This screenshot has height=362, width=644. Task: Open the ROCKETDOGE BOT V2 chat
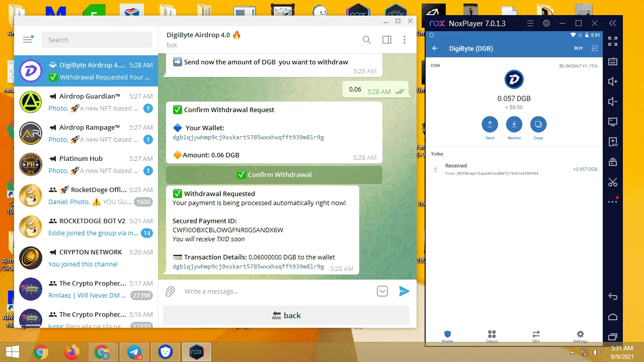(x=86, y=227)
